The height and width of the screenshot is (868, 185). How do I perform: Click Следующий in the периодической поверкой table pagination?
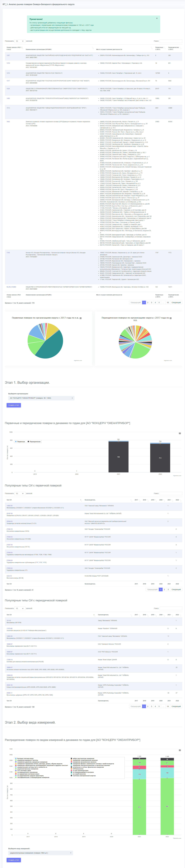click(176, 706)
